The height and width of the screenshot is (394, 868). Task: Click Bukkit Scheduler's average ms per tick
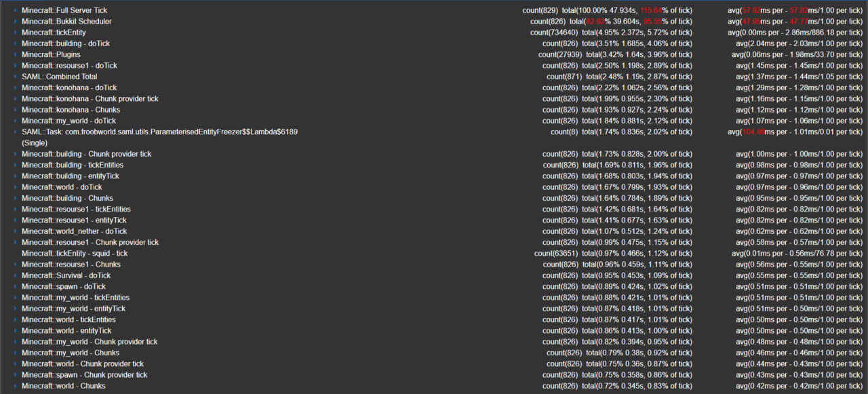coord(795,22)
